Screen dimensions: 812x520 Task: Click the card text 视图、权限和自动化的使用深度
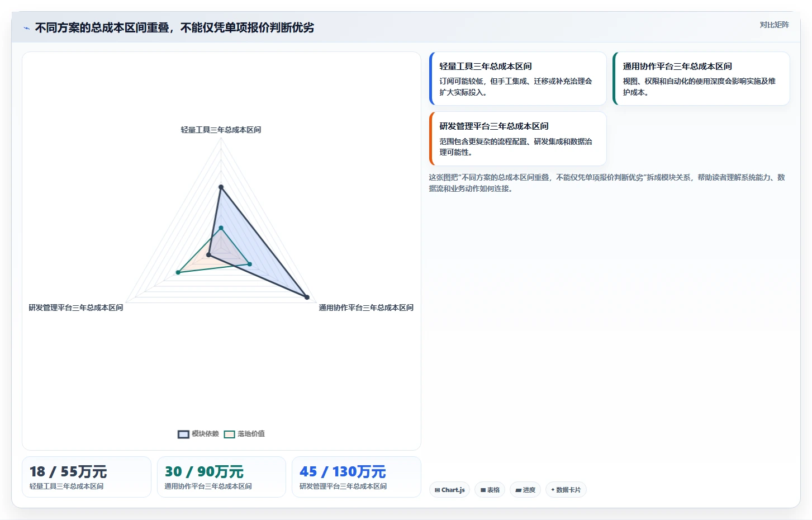click(x=699, y=87)
